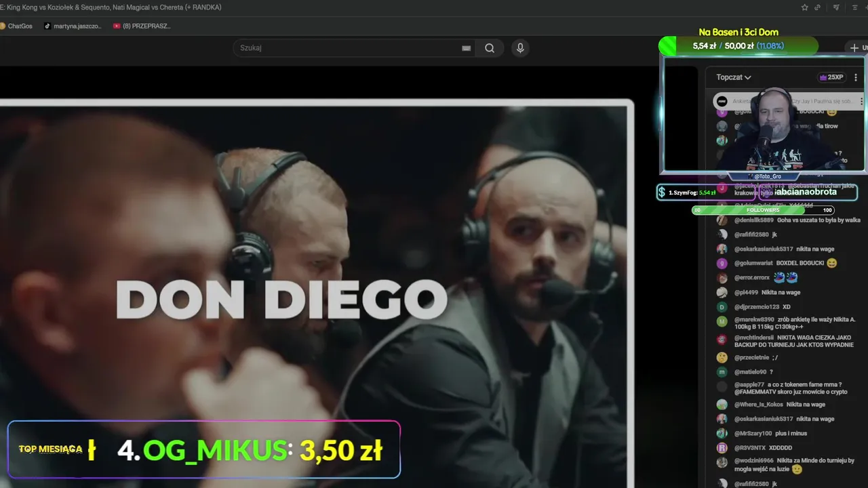Click username @nvchtindersii

(754, 337)
